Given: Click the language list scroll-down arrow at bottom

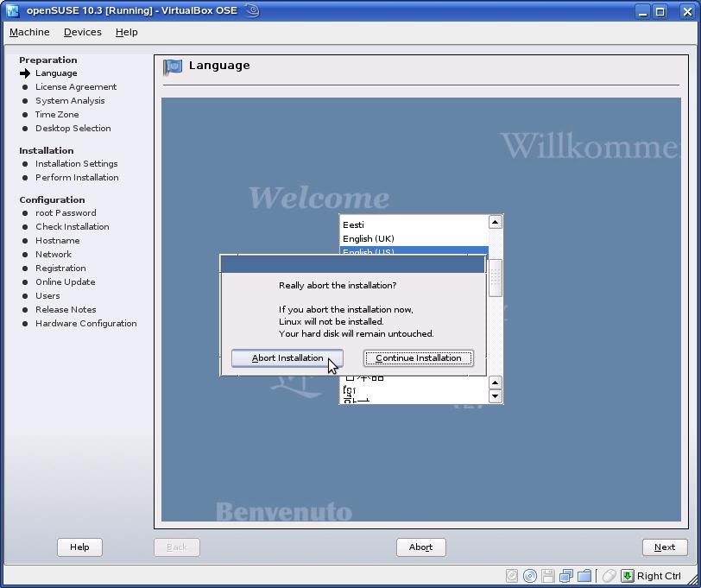Looking at the screenshot, I should [496, 396].
